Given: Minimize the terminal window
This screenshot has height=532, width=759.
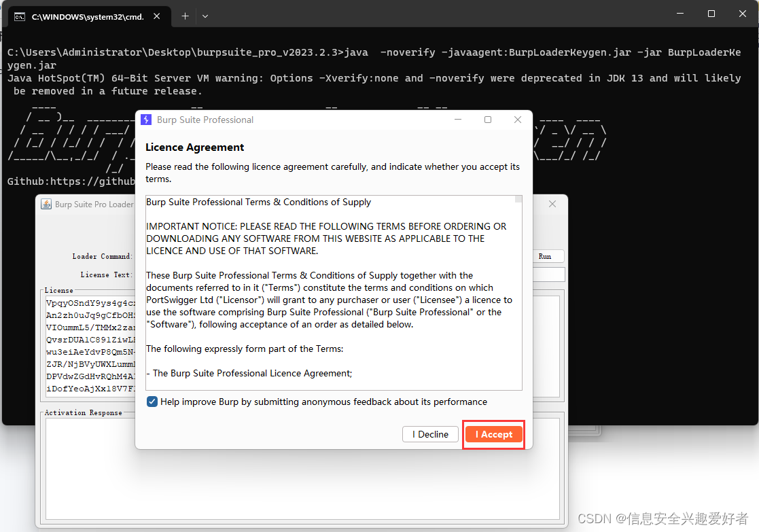Looking at the screenshot, I should (680, 14).
